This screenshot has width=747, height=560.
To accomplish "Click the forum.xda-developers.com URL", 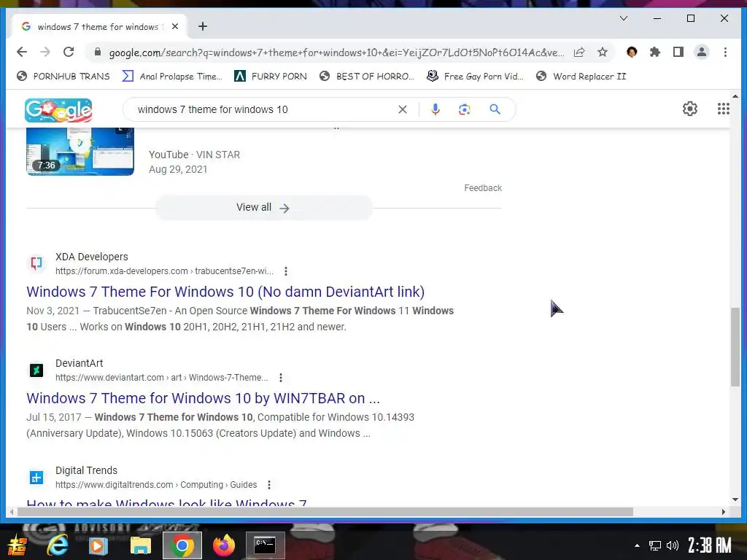I will click(164, 271).
